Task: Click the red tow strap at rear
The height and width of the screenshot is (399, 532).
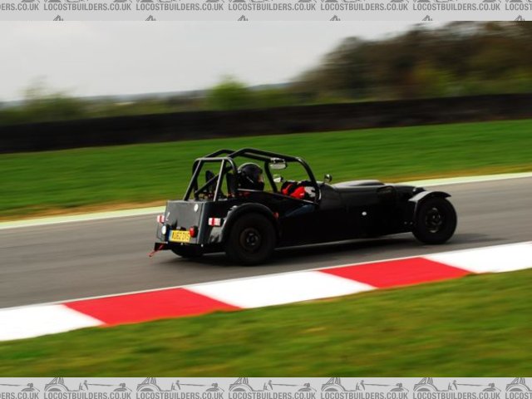Action: click(155, 249)
